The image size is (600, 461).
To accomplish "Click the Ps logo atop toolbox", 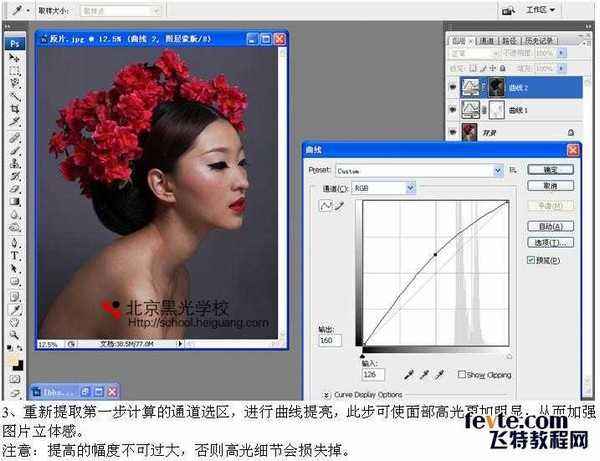I will (x=15, y=44).
